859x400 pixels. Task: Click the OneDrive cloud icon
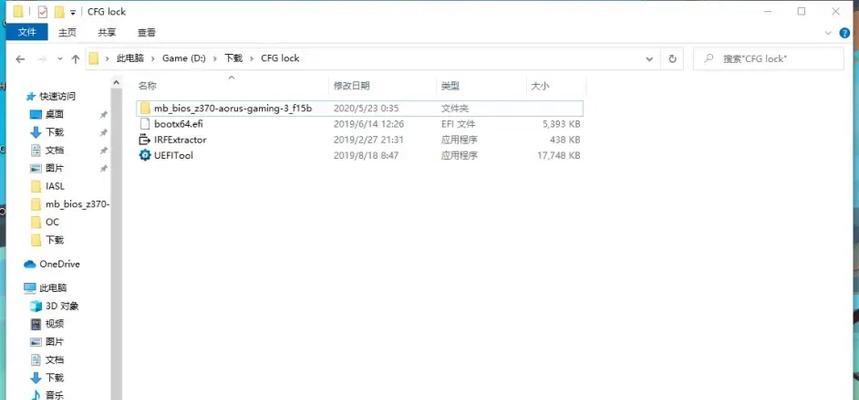(x=30, y=264)
